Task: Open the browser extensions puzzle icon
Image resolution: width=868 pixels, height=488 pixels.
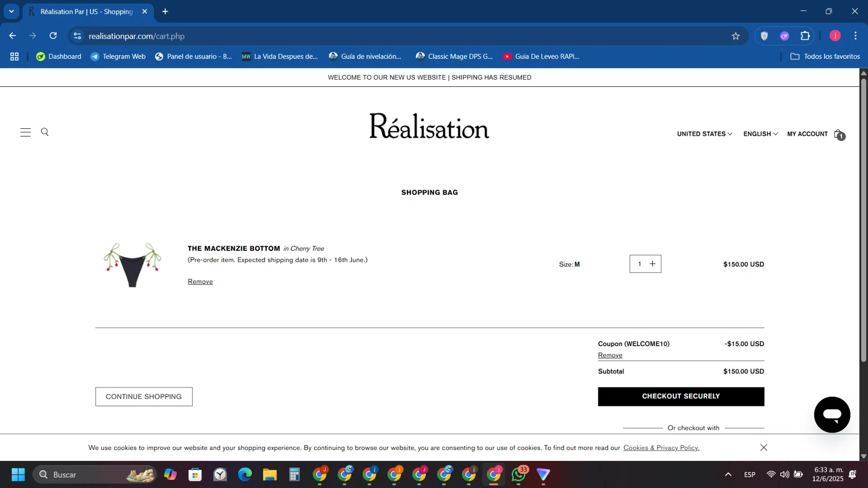Action: (x=805, y=36)
